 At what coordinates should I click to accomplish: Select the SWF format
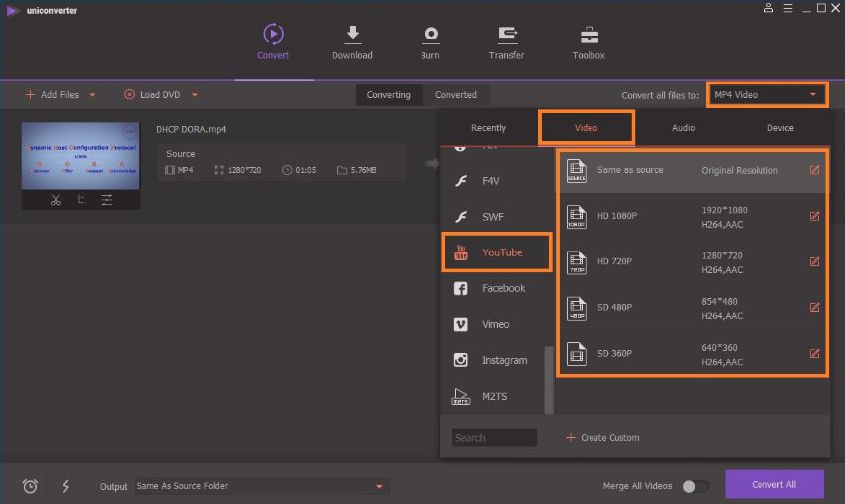[x=493, y=217]
